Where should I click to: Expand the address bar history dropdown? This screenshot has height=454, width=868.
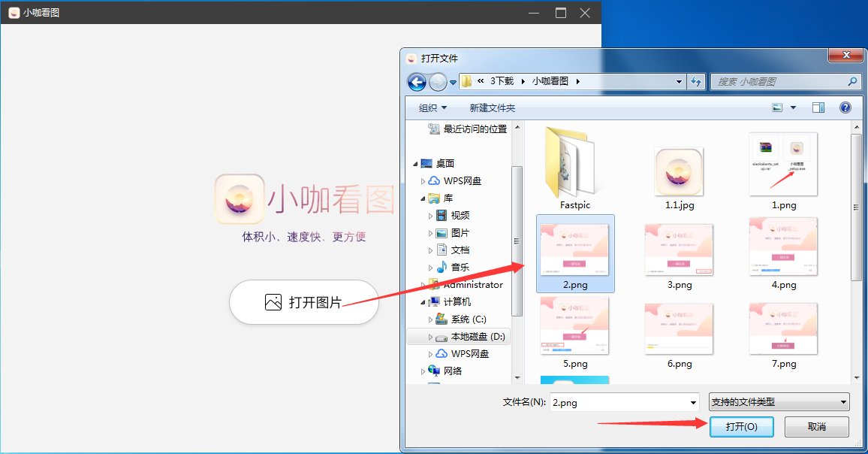click(680, 81)
